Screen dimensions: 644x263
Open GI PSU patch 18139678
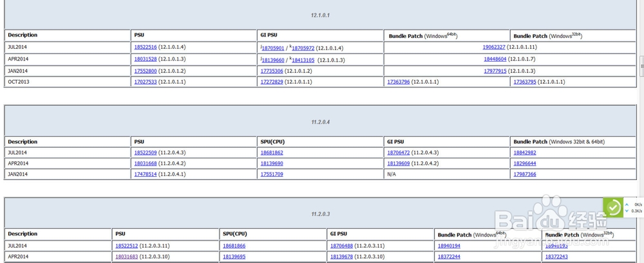pyautogui.click(x=342, y=257)
